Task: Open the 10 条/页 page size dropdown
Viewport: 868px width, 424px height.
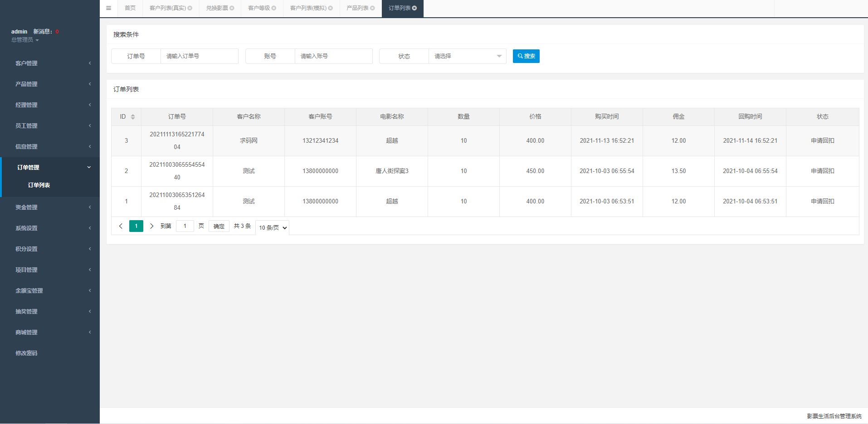Action: point(273,227)
